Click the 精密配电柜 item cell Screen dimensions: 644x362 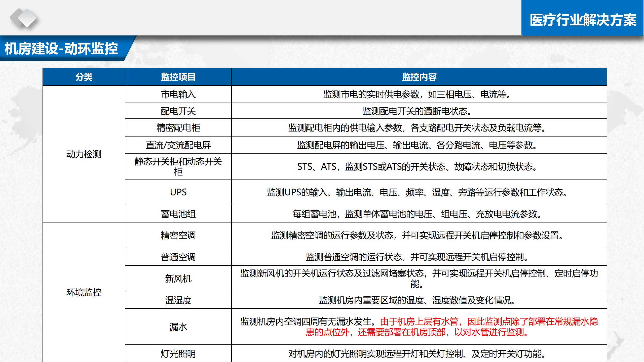tap(178, 128)
